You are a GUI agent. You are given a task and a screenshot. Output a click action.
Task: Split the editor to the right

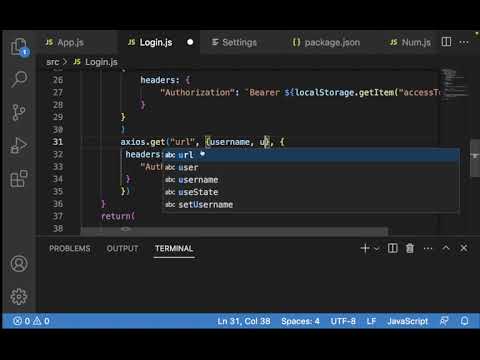[446, 42]
